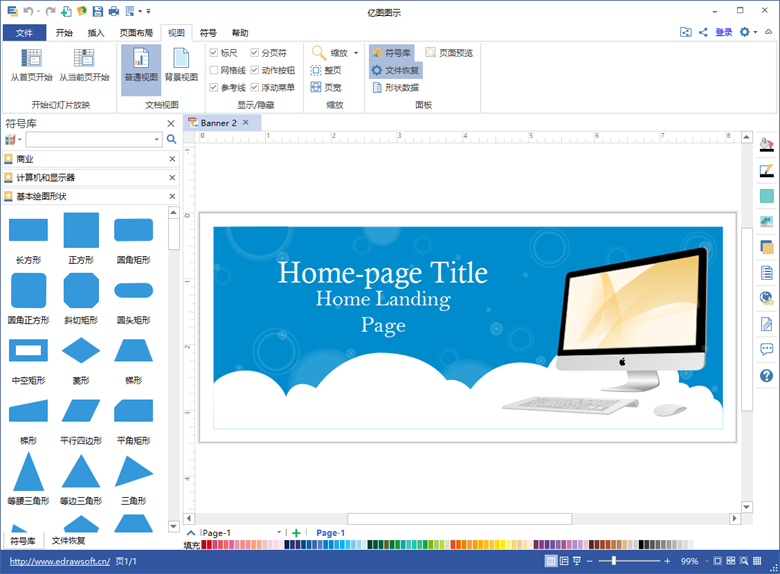Toggle the 标尺 ruler checkbox
The height and width of the screenshot is (574, 780).
pyautogui.click(x=214, y=53)
